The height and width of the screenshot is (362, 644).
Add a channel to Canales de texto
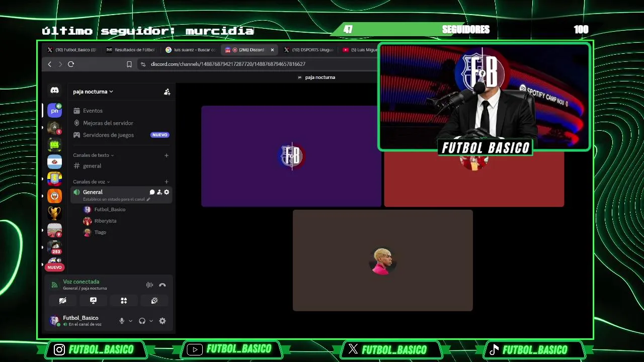click(167, 155)
